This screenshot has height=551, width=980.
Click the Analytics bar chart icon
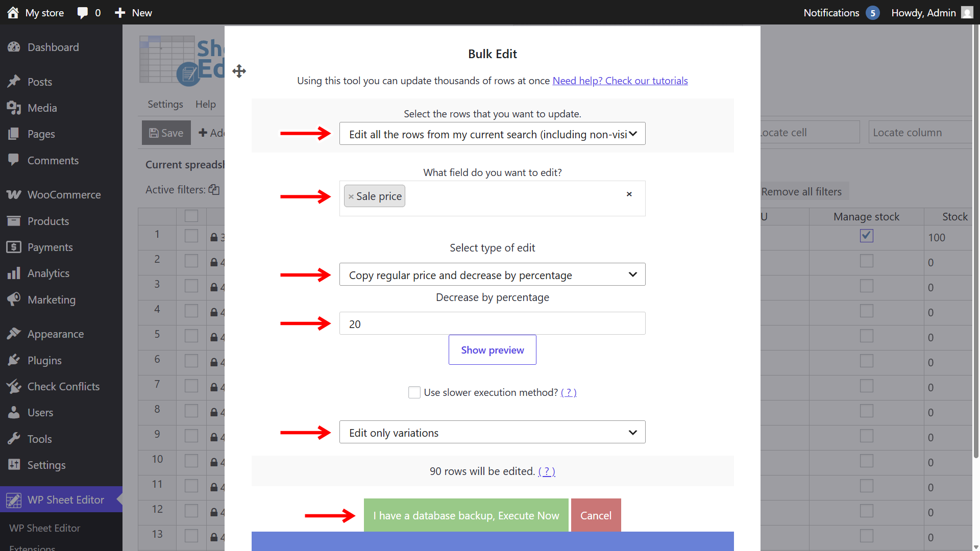tap(14, 273)
